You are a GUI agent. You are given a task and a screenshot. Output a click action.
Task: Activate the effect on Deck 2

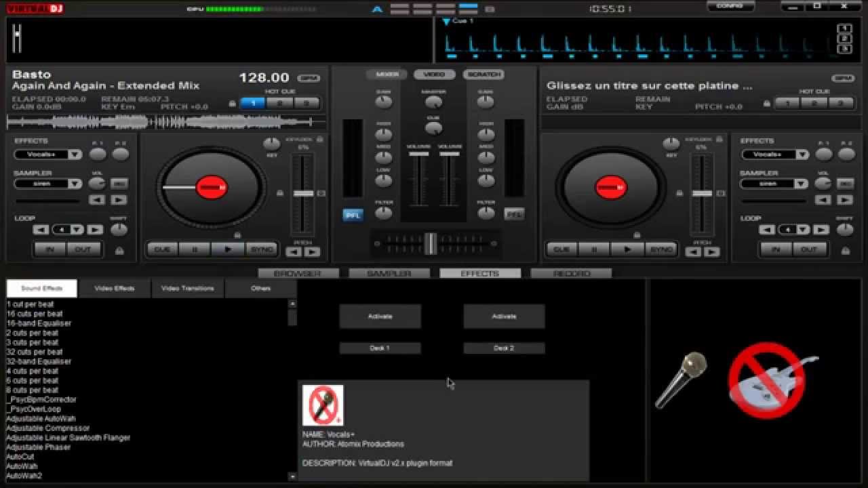coord(504,317)
